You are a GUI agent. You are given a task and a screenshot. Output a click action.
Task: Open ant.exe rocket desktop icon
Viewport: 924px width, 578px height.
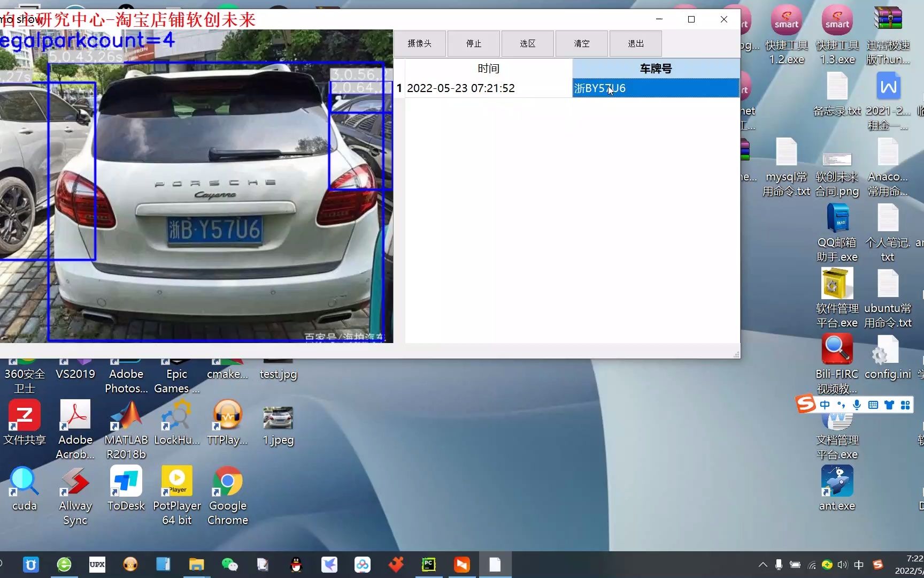click(x=837, y=488)
